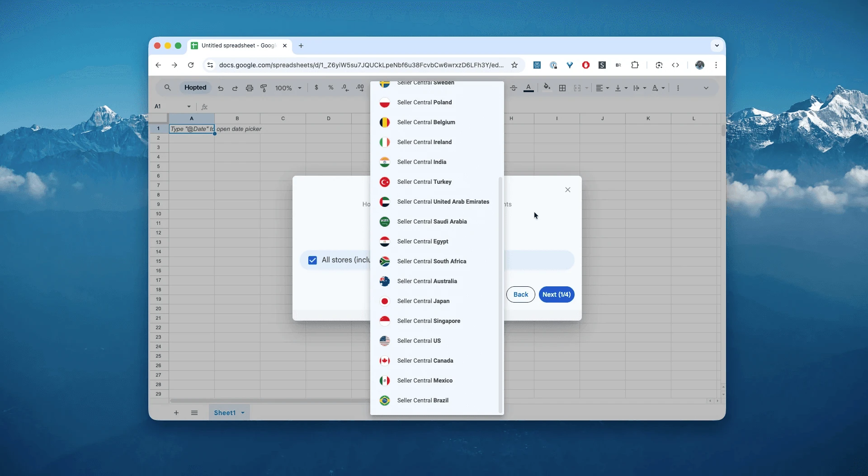Click the print icon
Image resolution: width=868 pixels, height=476 pixels.
tap(250, 88)
